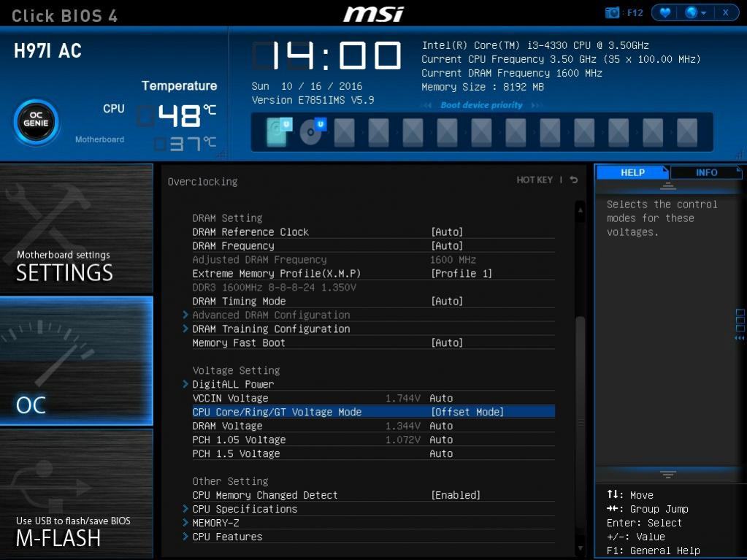Image resolution: width=747 pixels, height=560 pixels.
Task: Open CPU Core/Ring/GT Voltage Mode options
Action: 374,412
